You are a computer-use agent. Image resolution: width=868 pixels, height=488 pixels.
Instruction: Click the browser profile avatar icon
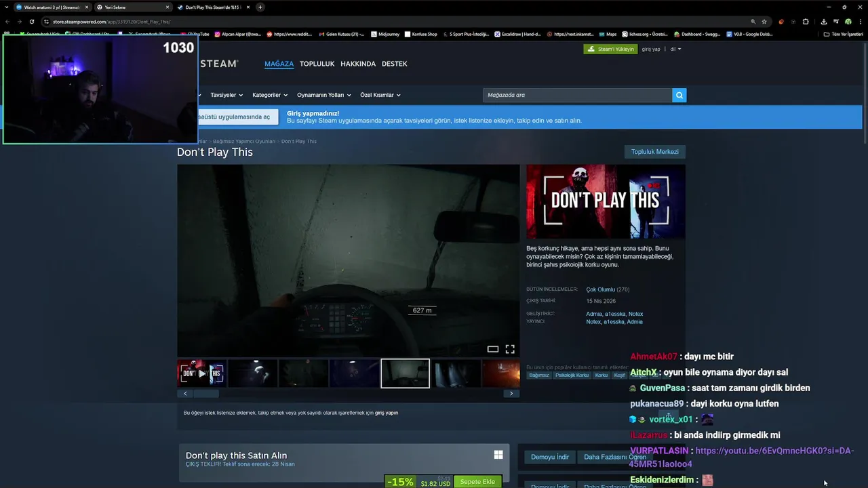pos(848,22)
